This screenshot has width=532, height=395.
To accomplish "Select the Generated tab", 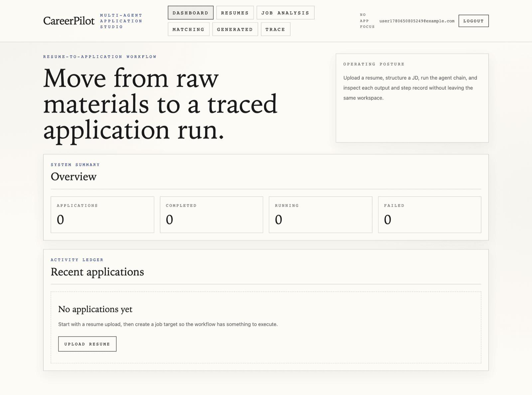I will 235,29.
